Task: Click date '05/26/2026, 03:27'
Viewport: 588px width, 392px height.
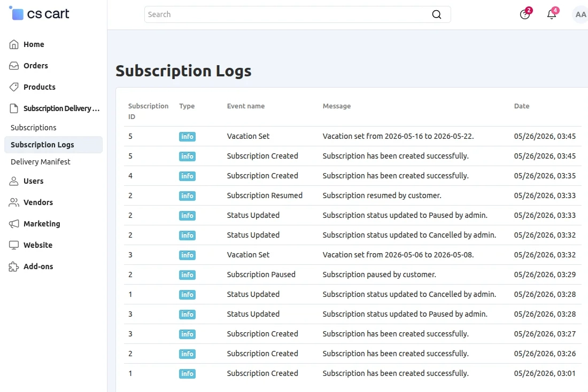Action: (545, 334)
